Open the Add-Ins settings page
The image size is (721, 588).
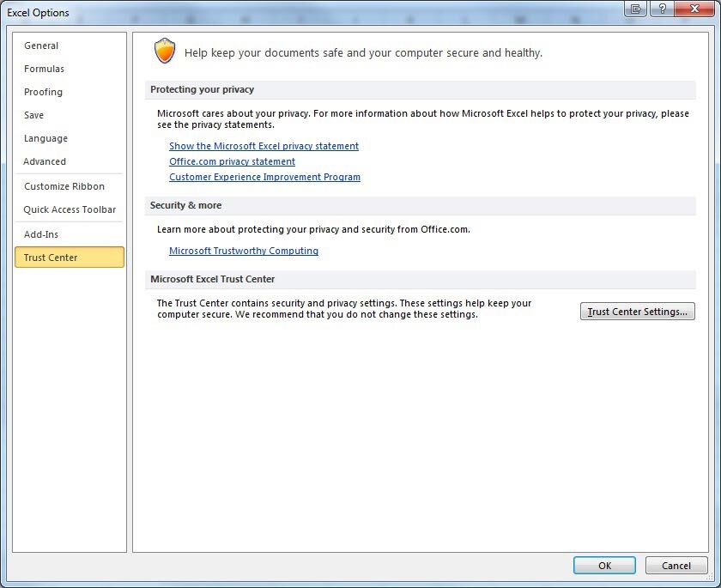pyautogui.click(x=43, y=233)
